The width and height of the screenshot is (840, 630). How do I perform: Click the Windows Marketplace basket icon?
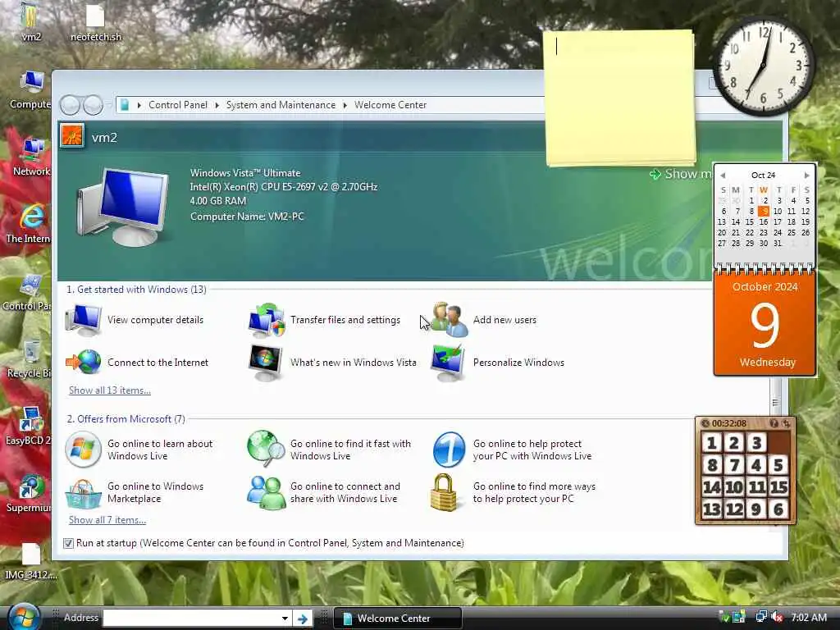pyautogui.click(x=83, y=493)
